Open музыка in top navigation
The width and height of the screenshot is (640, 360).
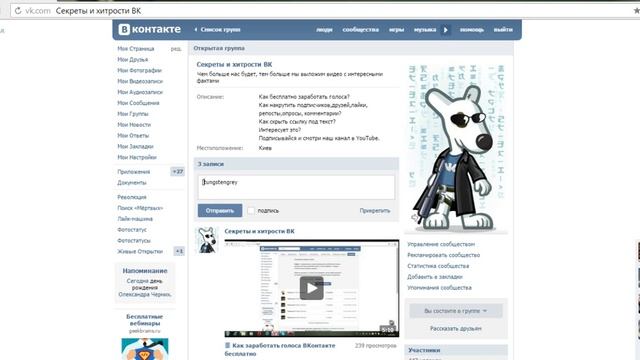(425, 30)
